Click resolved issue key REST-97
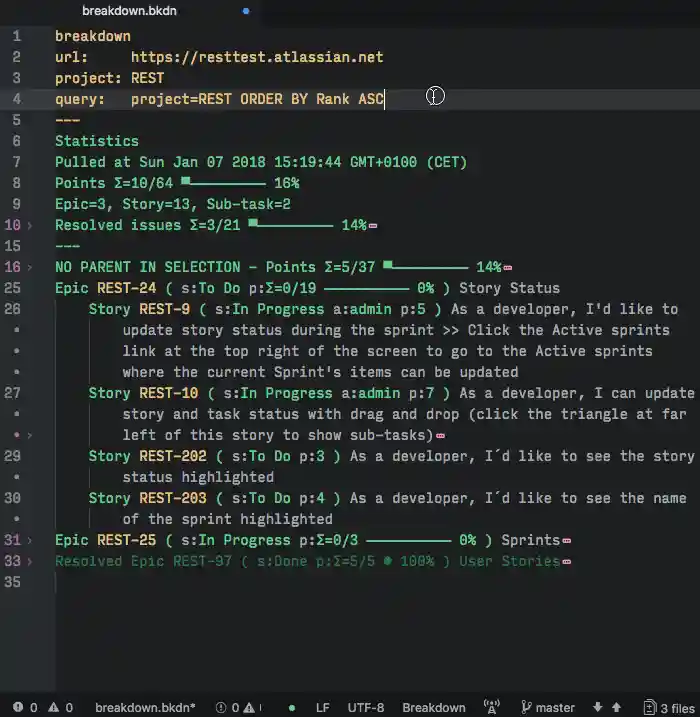Viewport: 700px width, 717px height. 202,561
